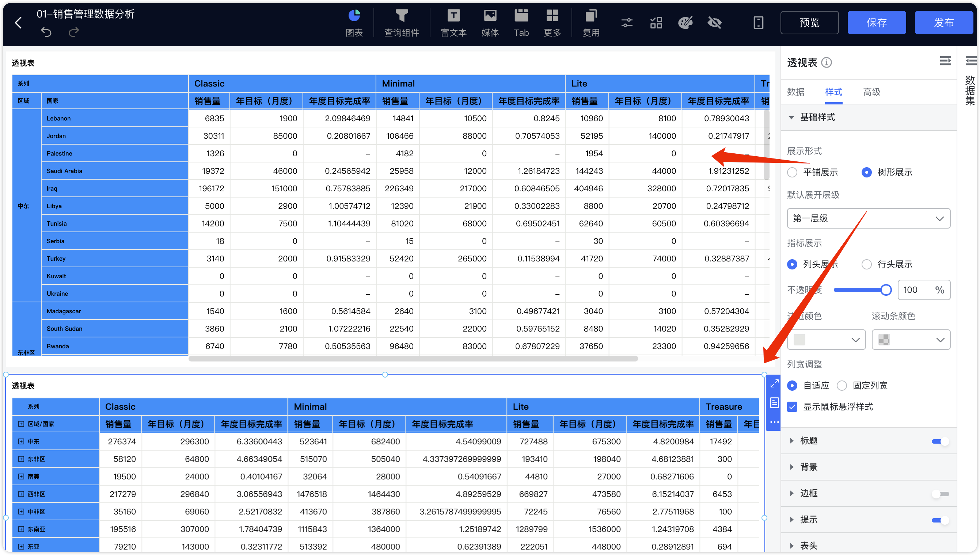Click 发布 publish button
980x555 pixels.
click(943, 23)
